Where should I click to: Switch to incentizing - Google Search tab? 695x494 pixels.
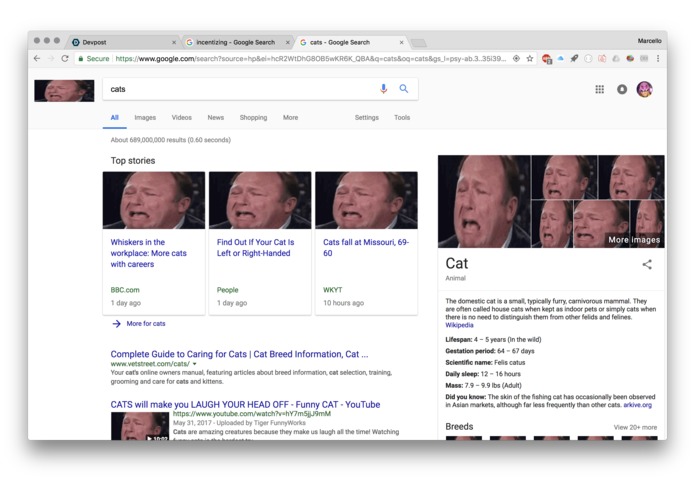click(236, 43)
